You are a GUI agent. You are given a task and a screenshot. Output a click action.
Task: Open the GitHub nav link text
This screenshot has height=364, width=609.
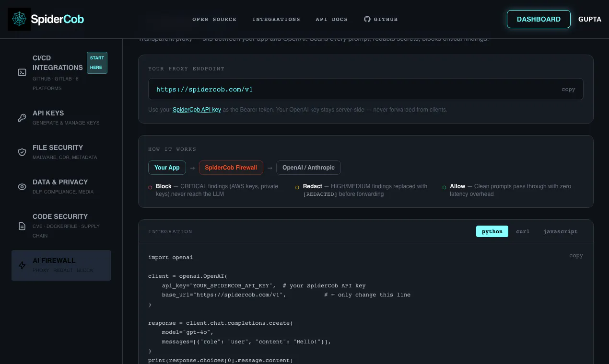coord(386,20)
